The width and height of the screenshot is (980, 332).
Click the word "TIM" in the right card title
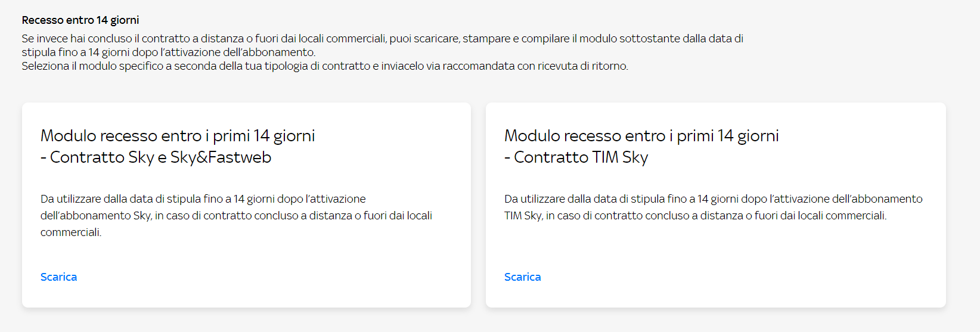[x=605, y=157]
